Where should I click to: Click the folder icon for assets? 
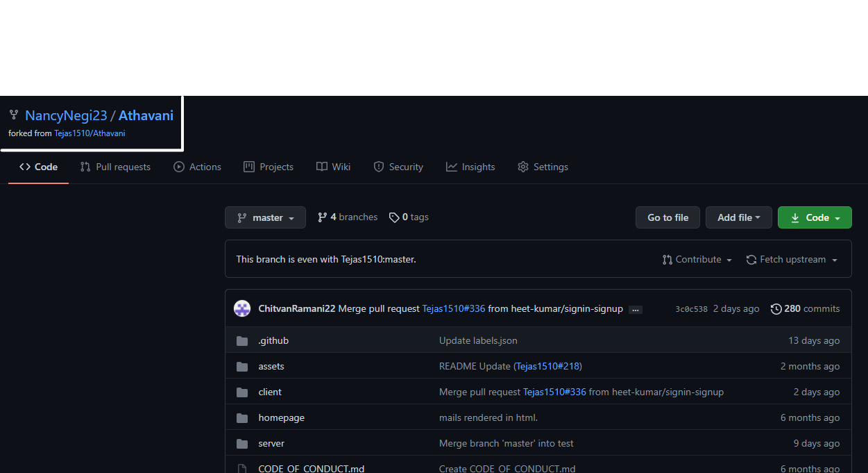point(242,367)
